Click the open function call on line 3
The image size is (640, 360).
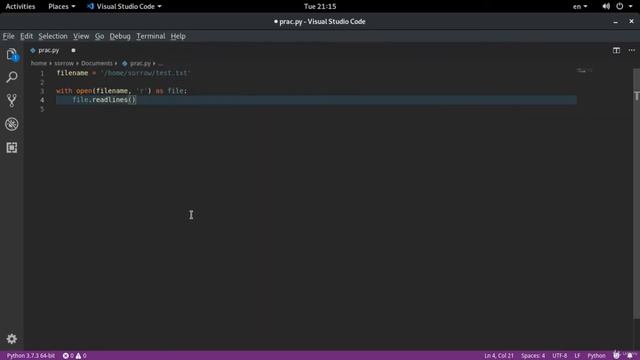(x=84, y=91)
